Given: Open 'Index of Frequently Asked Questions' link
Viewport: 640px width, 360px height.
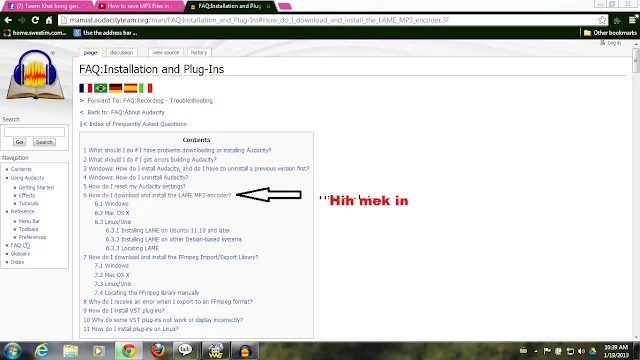Looking at the screenshot, I should 138,124.
